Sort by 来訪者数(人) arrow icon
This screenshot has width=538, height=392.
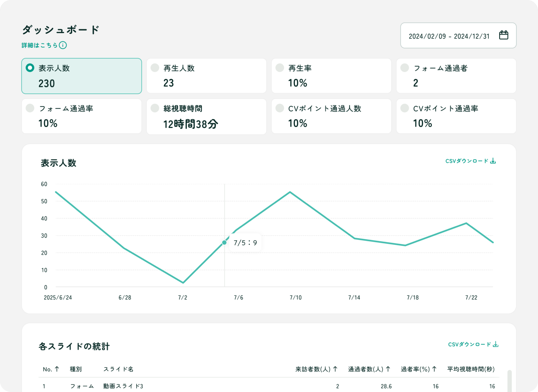click(x=335, y=369)
